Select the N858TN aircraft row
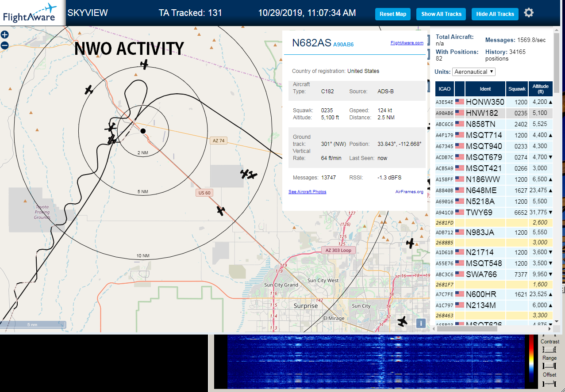 click(x=494, y=124)
